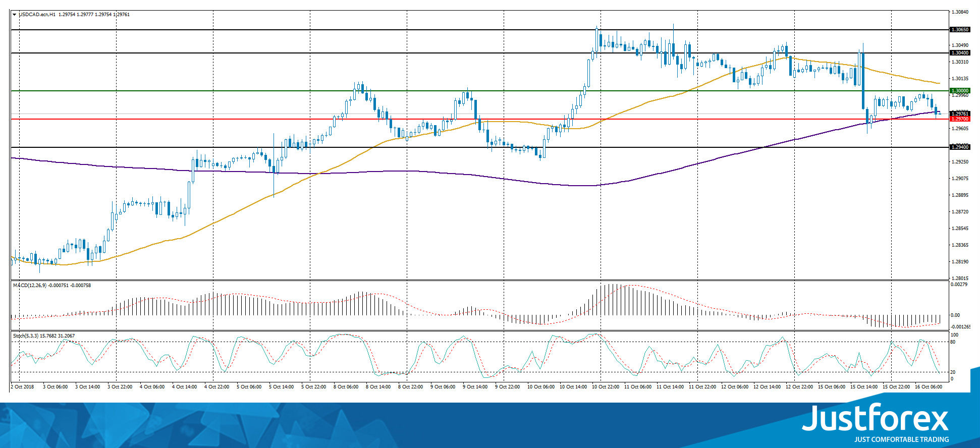
Task: Click the 1.29250 price axis value
Action: (x=960, y=162)
